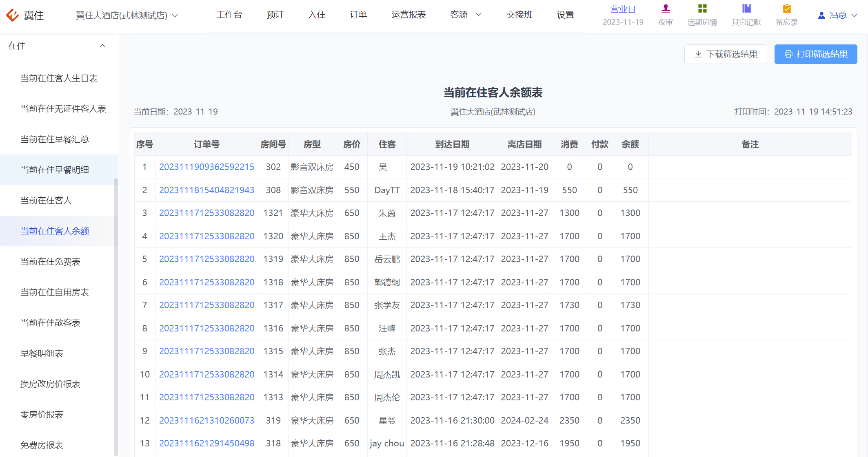Open the 远期房情 grid icon

point(702,9)
